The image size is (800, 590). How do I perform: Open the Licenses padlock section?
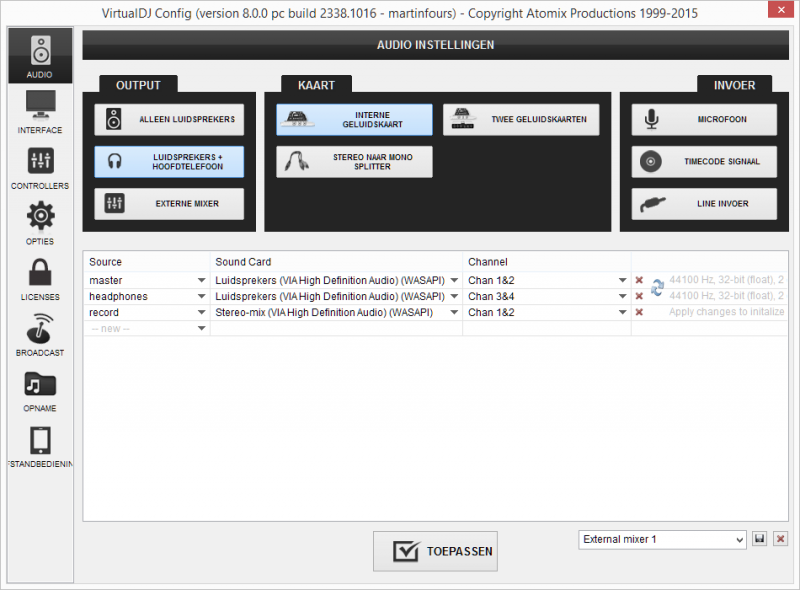(40, 279)
